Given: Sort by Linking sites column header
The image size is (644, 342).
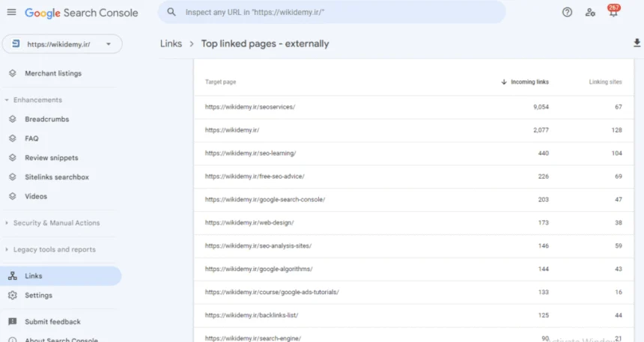Looking at the screenshot, I should click(605, 82).
